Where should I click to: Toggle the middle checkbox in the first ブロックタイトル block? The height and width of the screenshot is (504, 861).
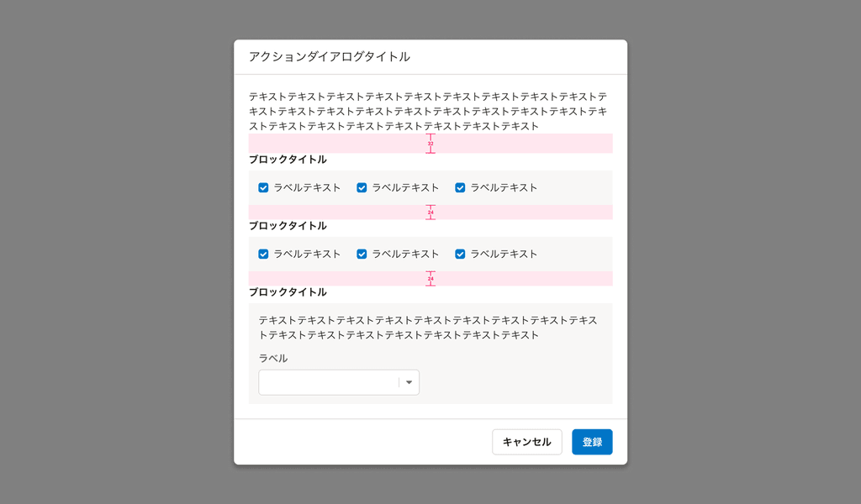pyautogui.click(x=362, y=187)
